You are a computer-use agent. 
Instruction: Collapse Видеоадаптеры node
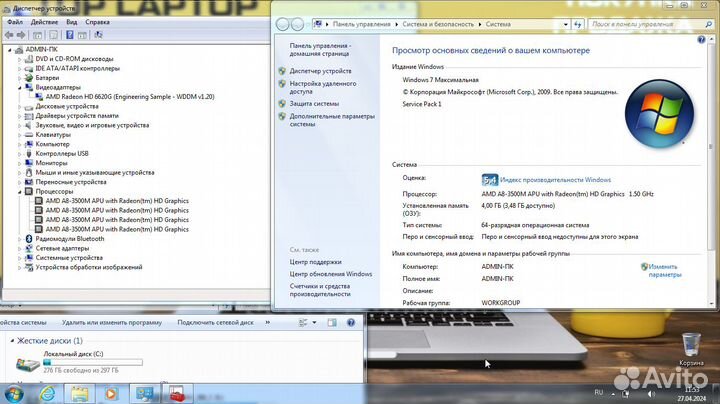[20, 87]
